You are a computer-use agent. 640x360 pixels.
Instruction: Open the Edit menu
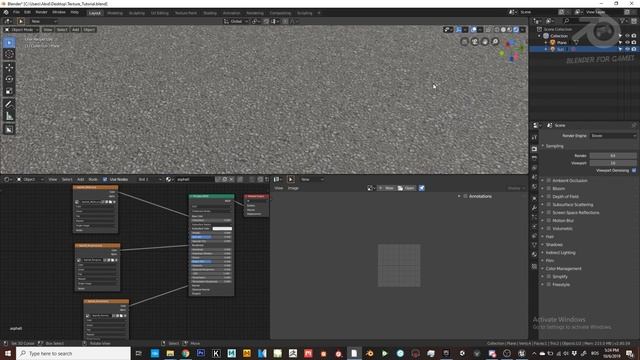pyautogui.click(x=27, y=13)
